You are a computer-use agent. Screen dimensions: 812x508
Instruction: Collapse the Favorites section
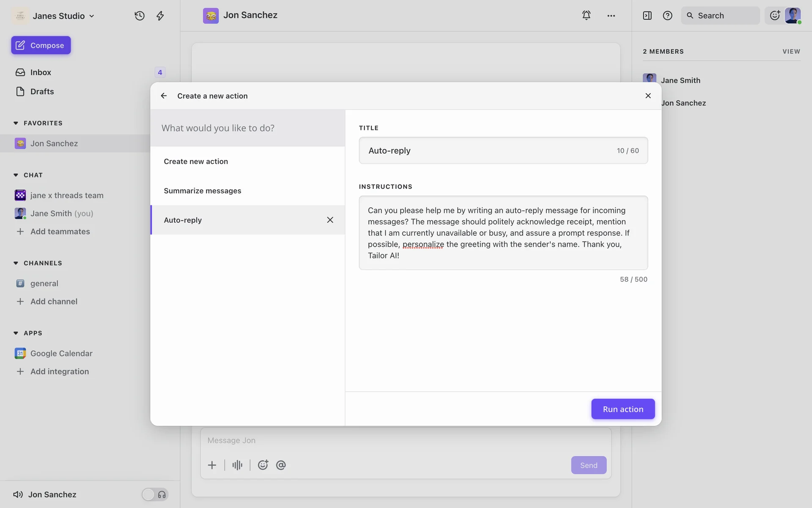click(x=16, y=123)
